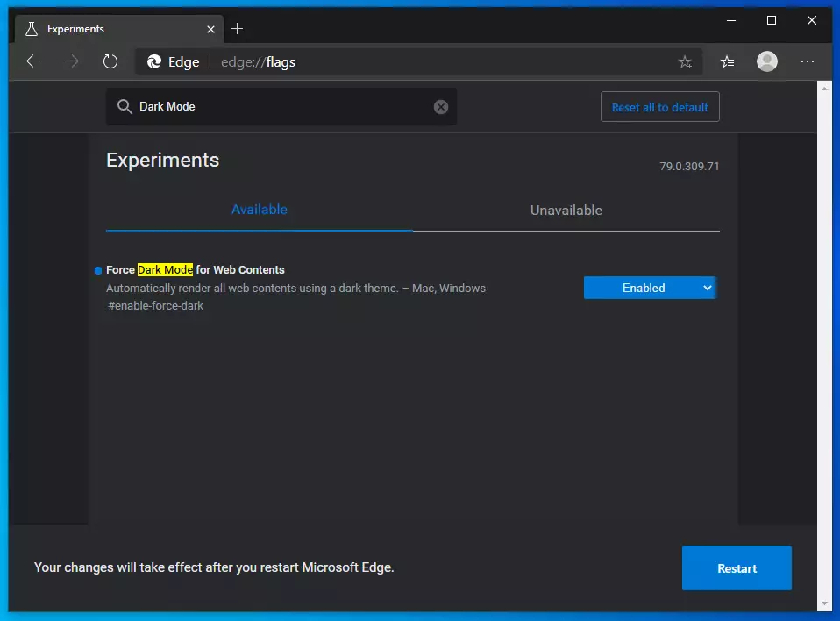Screen dimensions: 840x621
Task: Open a new tab with plus icon
Action: tap(237, 29)
